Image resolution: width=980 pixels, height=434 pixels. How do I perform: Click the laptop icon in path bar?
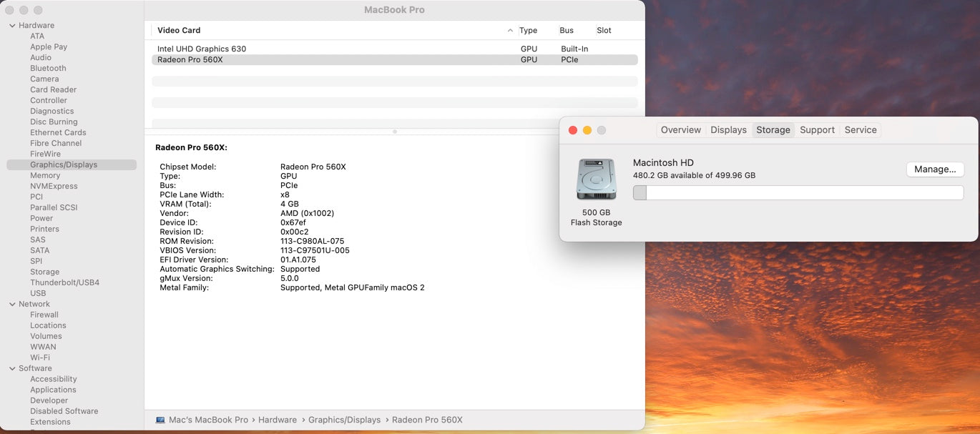pos(160,420)
